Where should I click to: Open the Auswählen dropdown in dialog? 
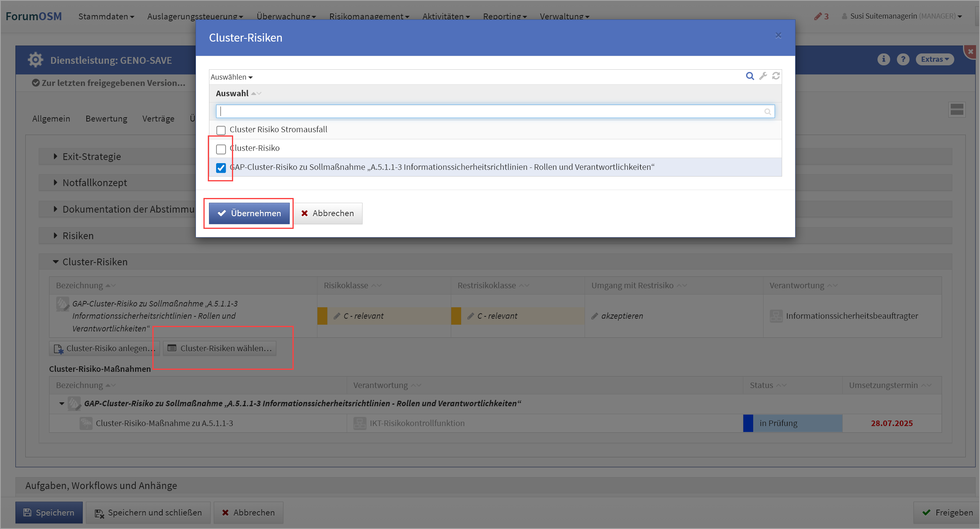click(232, 77)
